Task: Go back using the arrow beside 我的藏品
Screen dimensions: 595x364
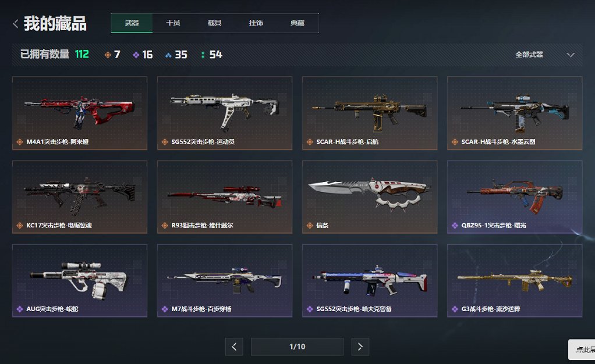Action: pos(16,24)
